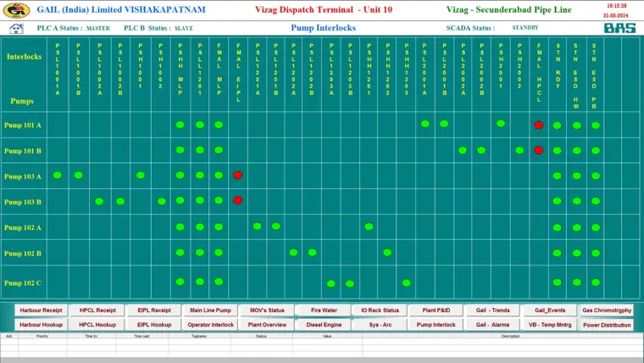Open the Gail_Events page
Image resolution: width=644 pixels, height=363 pixels.
click(550, 310)
